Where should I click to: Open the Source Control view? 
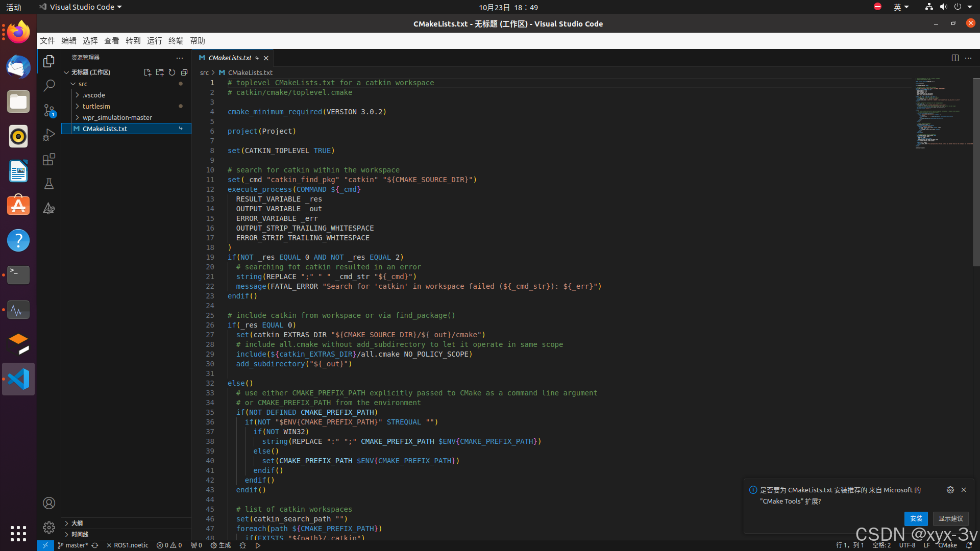49,110
